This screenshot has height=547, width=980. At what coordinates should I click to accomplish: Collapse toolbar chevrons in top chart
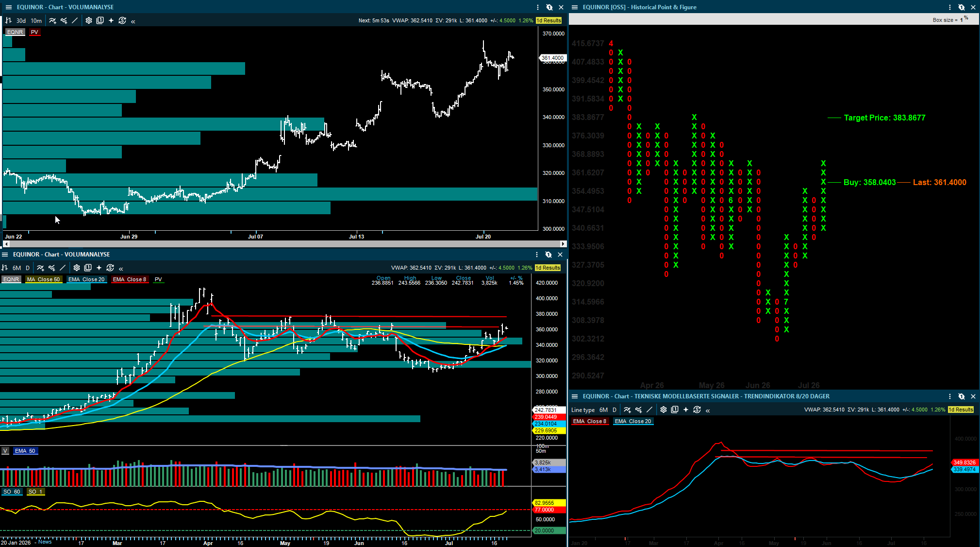click(133, 21)
